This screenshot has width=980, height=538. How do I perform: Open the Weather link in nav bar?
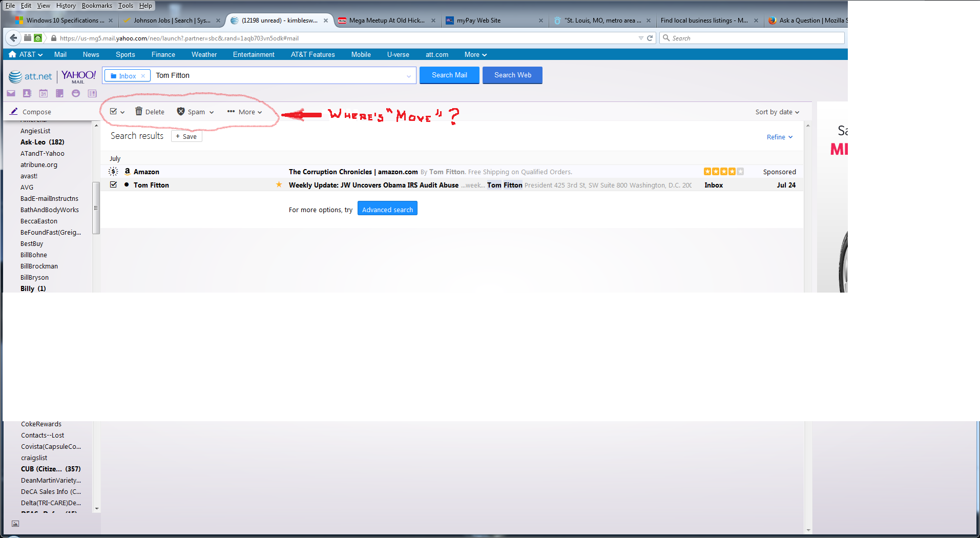tap(204, 54)
